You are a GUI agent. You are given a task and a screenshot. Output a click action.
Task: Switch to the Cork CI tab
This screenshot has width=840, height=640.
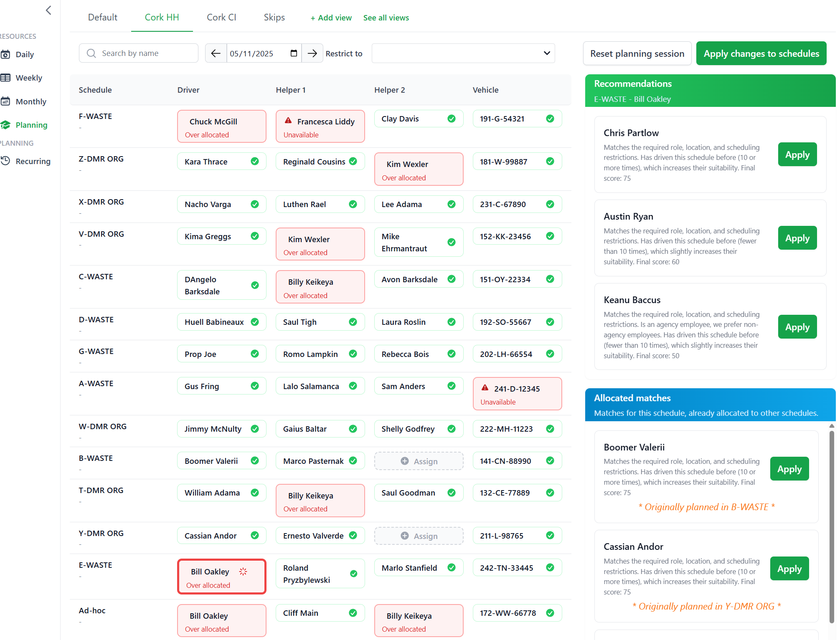click(221, 18)
